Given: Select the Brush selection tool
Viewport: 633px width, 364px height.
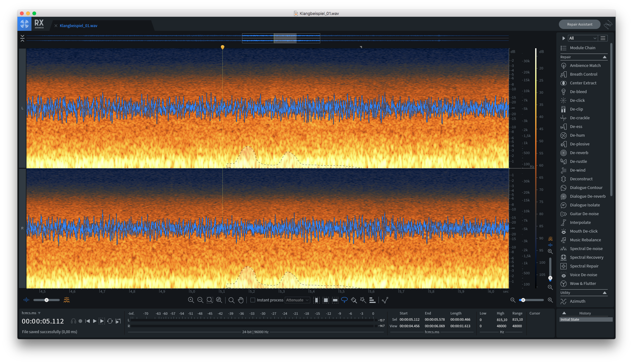Looking at the screenshot, I should point(354,300).
